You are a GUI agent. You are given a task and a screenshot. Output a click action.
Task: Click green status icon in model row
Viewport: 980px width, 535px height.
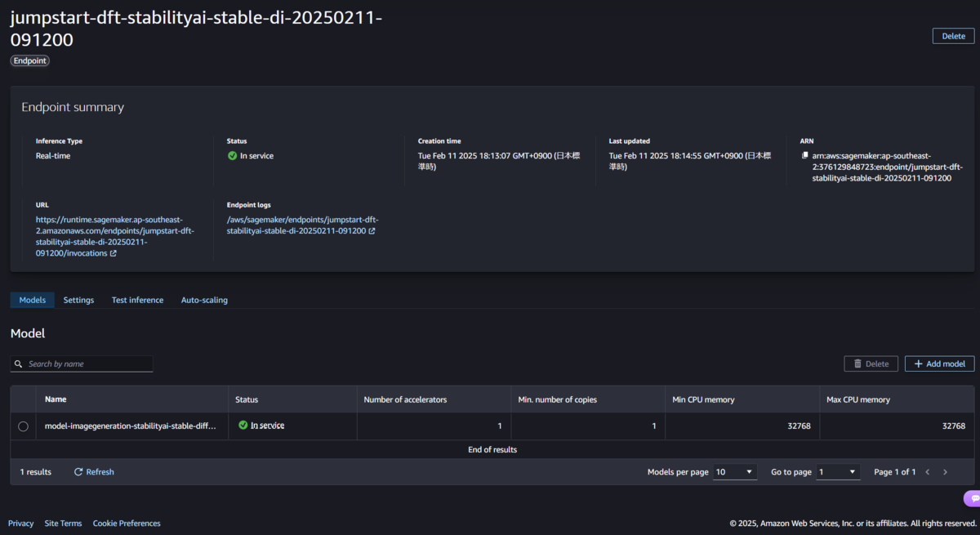tap(243, 426)
